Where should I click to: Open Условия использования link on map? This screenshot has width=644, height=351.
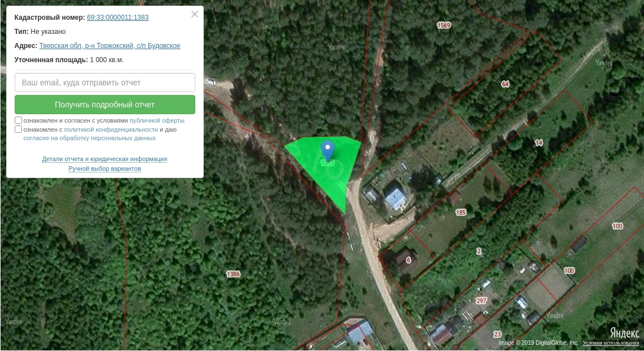[611, 343]
